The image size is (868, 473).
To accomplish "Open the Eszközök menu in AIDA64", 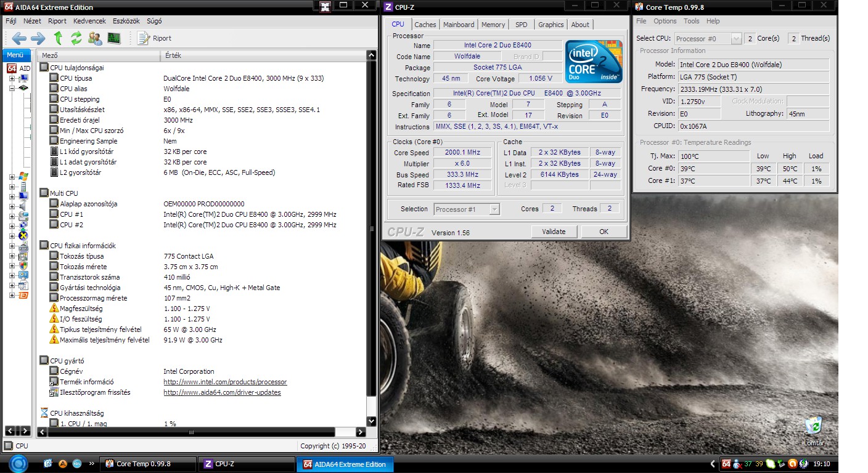I will (x=127, y=21).
